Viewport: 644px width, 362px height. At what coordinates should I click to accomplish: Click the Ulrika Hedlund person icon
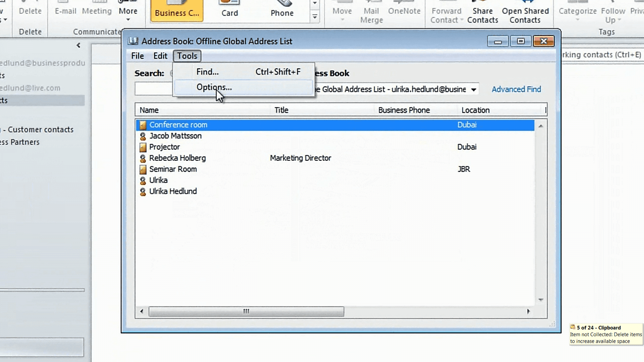point(143,192)
